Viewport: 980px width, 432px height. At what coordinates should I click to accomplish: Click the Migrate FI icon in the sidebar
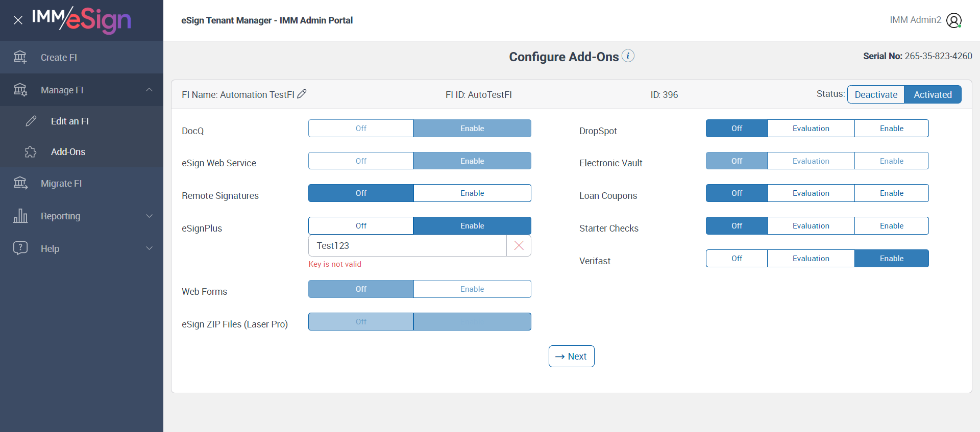(20, 183)
